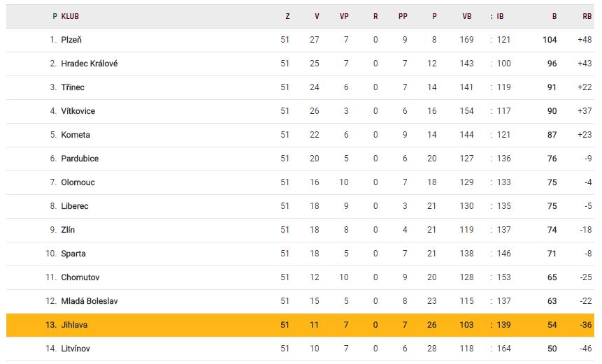Open the Pardubice club link
Screen dimensions: 602x364
click(x=80, y=159)
